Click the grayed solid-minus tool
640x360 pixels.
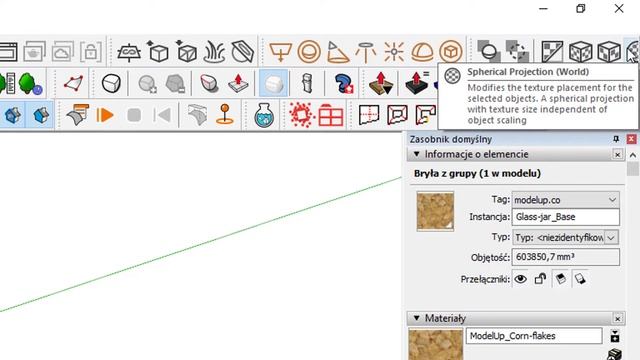(x=175, y=84)
